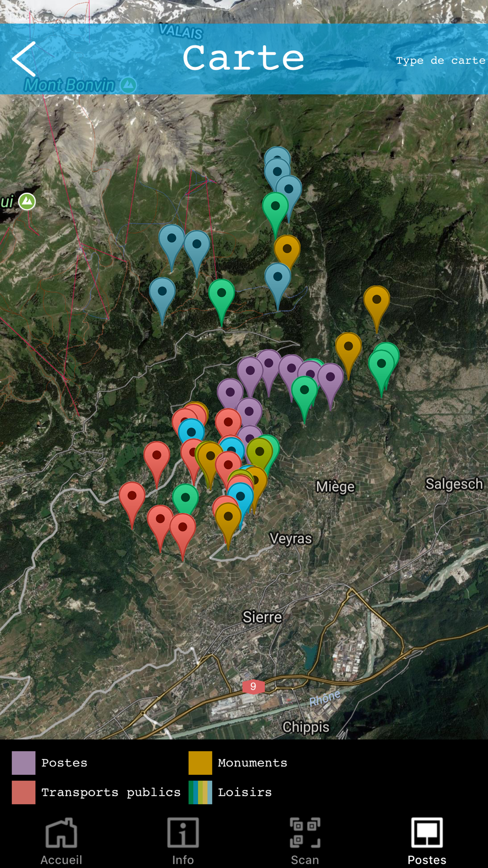Tap the Veyras town label
This screenshot has width=488, height=868.
tap(291, 538)
